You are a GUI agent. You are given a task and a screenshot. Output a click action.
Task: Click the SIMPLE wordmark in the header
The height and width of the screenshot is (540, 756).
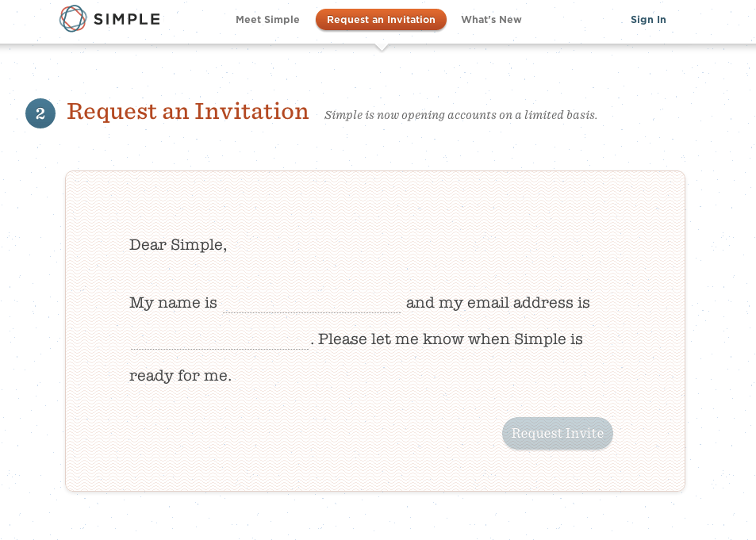click(x=127, y=20)
